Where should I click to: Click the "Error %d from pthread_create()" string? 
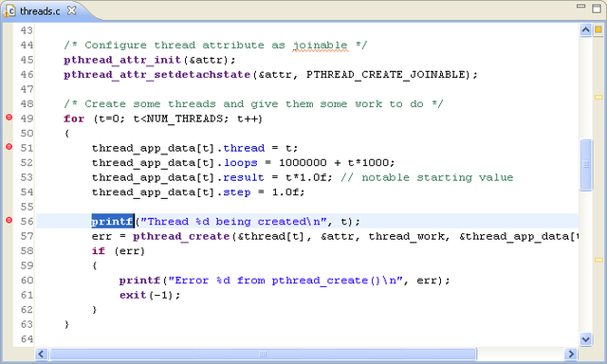285,281
